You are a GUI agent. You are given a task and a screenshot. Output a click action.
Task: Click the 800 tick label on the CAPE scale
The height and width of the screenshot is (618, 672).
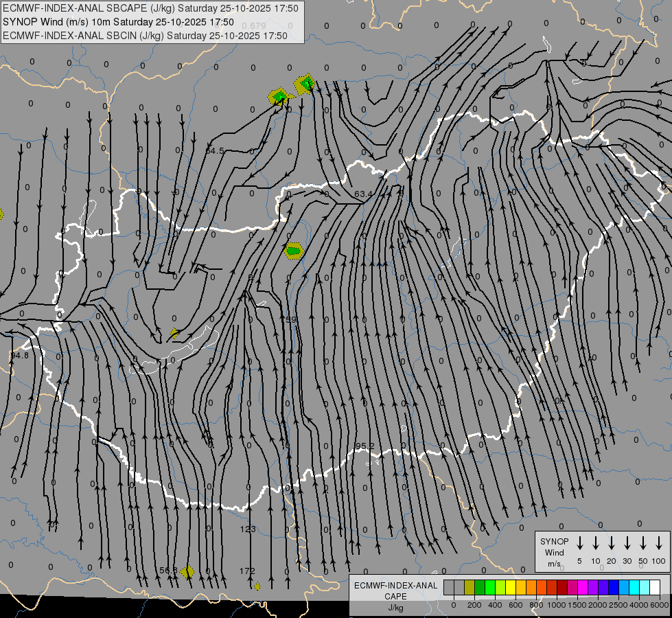pos(536,605)
